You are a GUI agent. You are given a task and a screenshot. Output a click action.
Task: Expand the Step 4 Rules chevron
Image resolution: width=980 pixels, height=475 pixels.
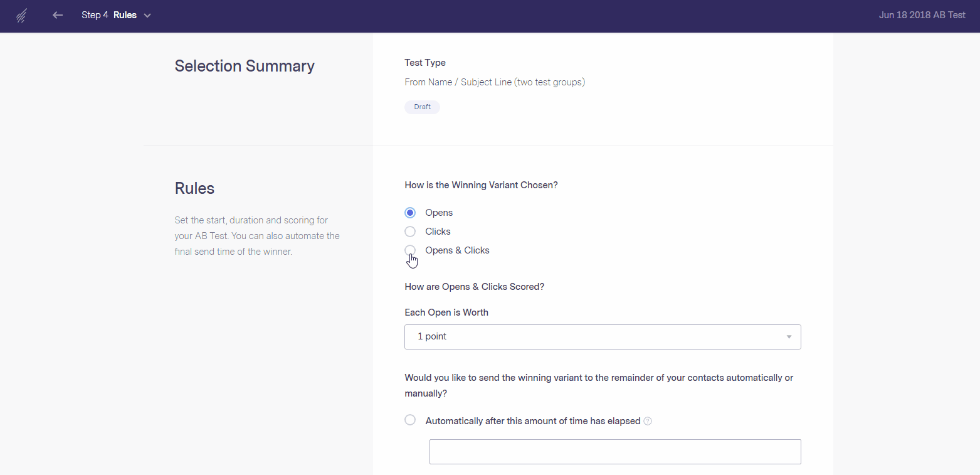[x=147, y=16]
